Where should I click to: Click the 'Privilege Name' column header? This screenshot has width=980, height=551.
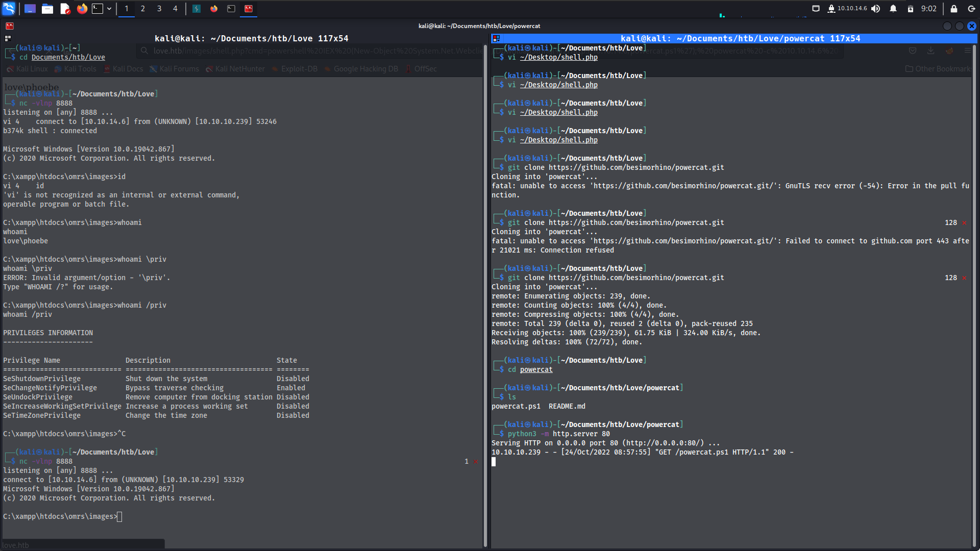tap(32, 360)
